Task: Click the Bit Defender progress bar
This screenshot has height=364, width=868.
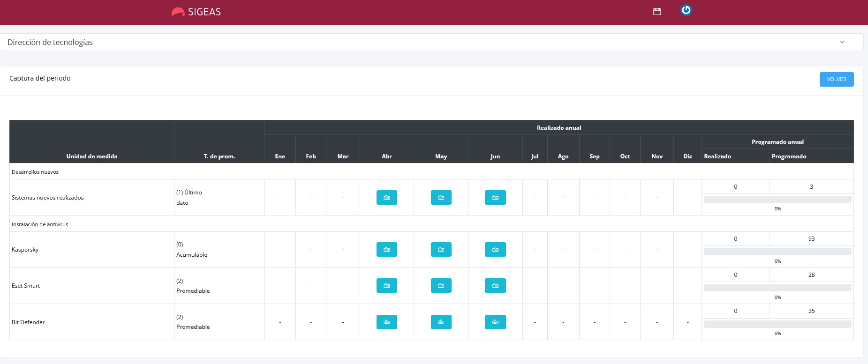Action: (x=777, y=324)
